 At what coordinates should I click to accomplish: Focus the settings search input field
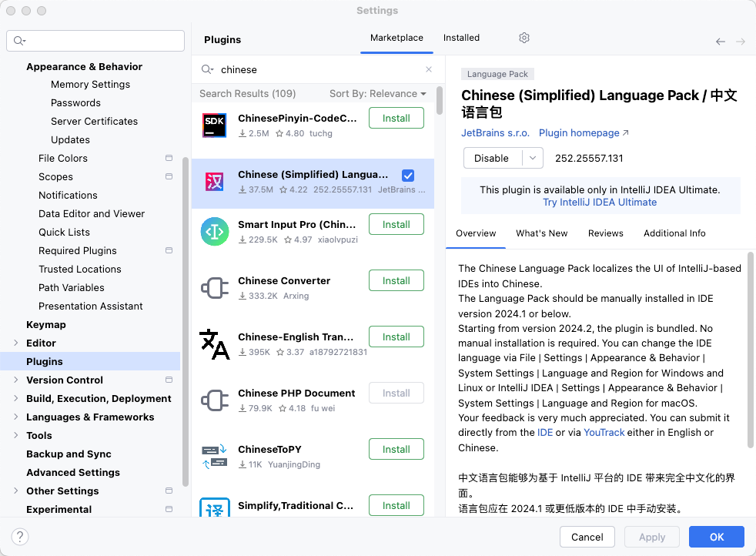point(95,41)
